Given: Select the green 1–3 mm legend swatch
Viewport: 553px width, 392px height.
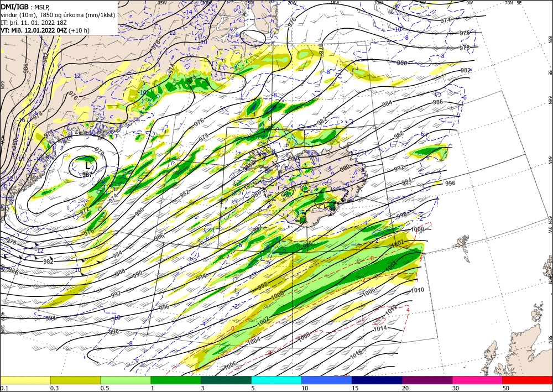Looking at the screenshot, I should [176, 380].
